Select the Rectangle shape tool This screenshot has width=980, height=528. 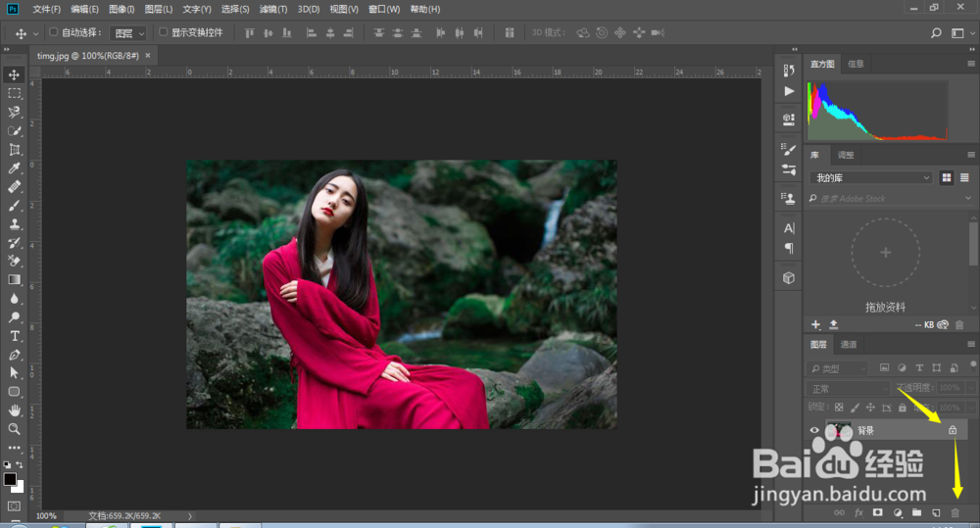pos(14,392)
